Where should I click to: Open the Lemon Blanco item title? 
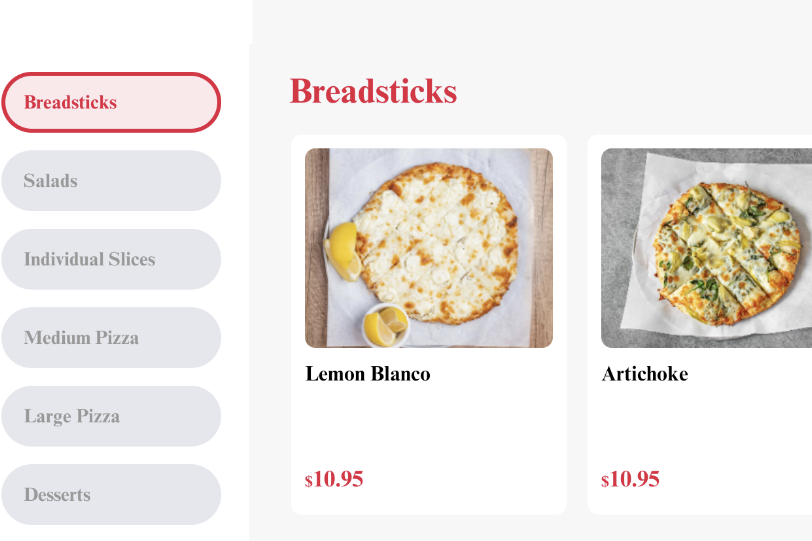pos(368,374)
